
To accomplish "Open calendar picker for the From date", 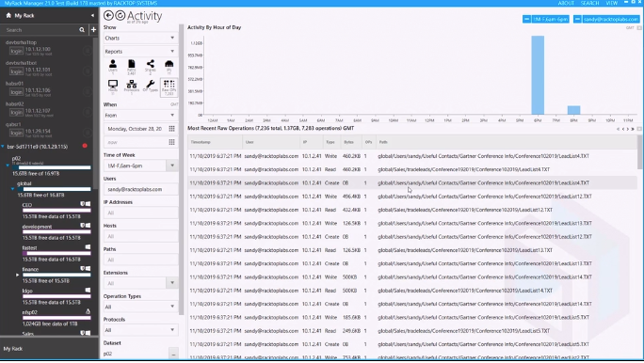I will point(171,129).
